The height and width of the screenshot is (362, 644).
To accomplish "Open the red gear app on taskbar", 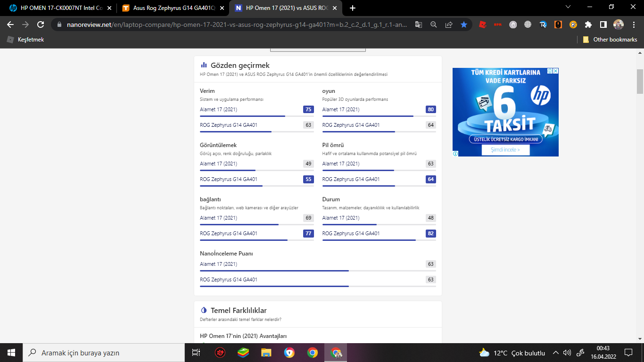I will coord(220,353).
